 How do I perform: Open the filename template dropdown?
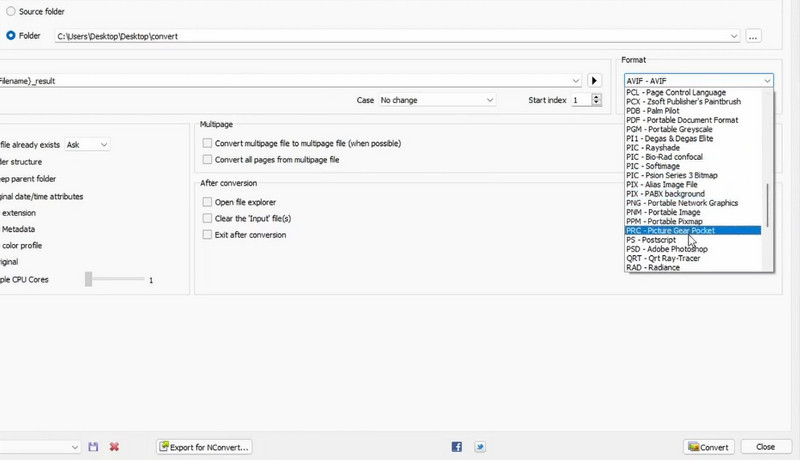(576, 81)
